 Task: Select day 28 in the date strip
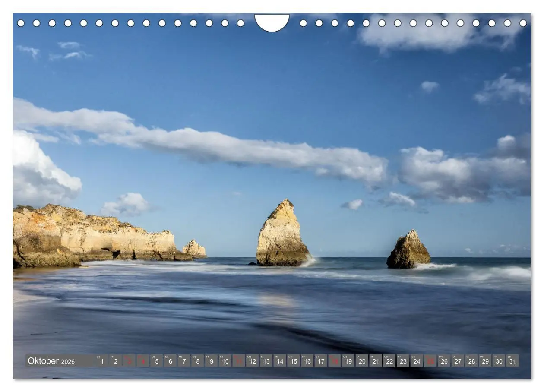471,361
